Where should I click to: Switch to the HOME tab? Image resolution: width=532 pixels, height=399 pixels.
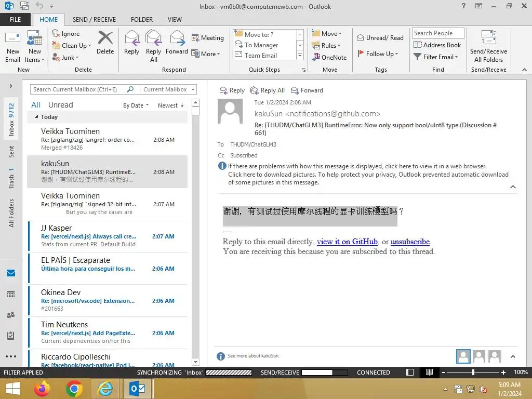[x=48, y=20]
